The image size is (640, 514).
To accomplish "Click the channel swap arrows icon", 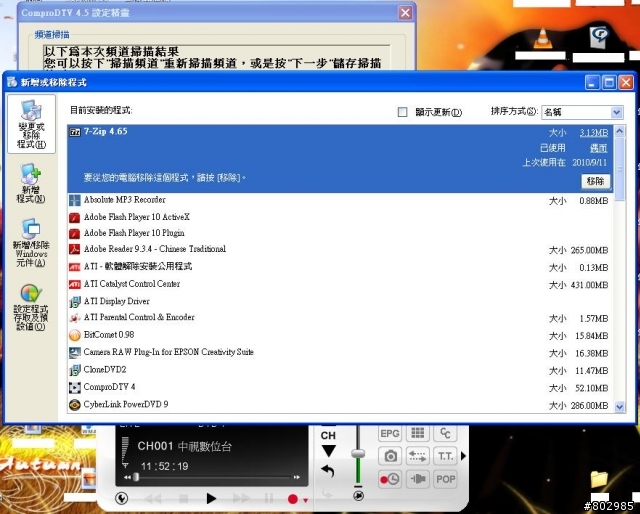I will click(x=418, y=456).
